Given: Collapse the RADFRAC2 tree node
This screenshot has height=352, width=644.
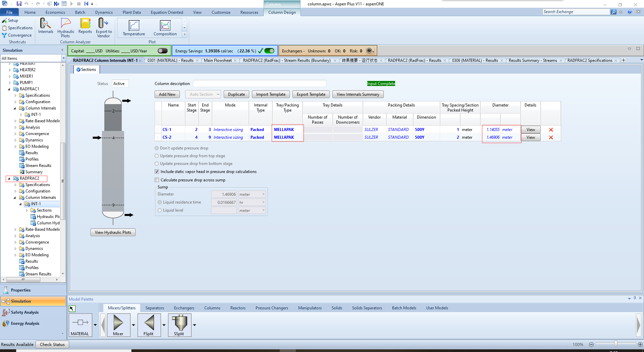Looking at the screenshot, I should coord(9,178).
